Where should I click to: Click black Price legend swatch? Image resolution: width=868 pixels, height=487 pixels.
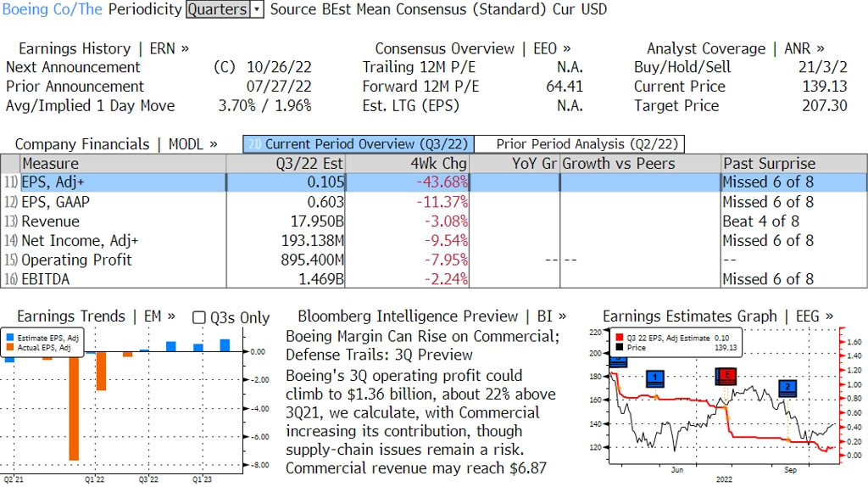(619, 347)
